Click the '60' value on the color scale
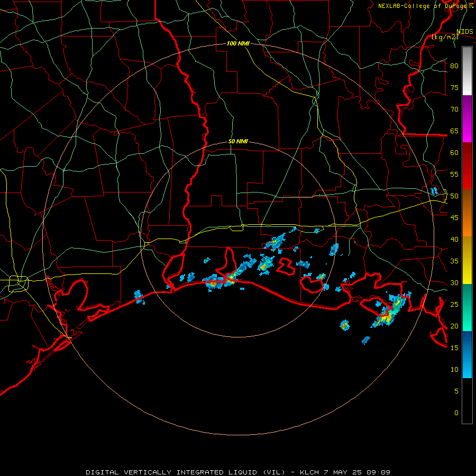The height and width of the screenshot is (476, 476). (x=454, y=153)
